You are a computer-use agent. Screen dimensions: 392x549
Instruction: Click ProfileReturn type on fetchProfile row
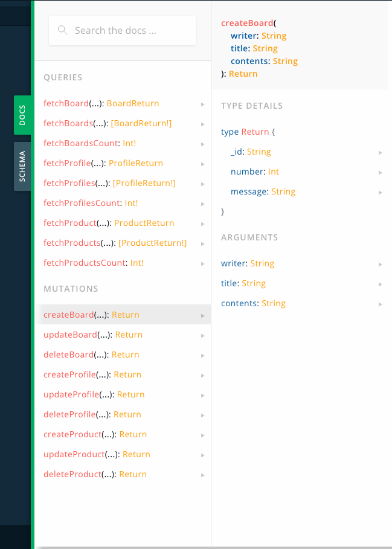(136, 164)
